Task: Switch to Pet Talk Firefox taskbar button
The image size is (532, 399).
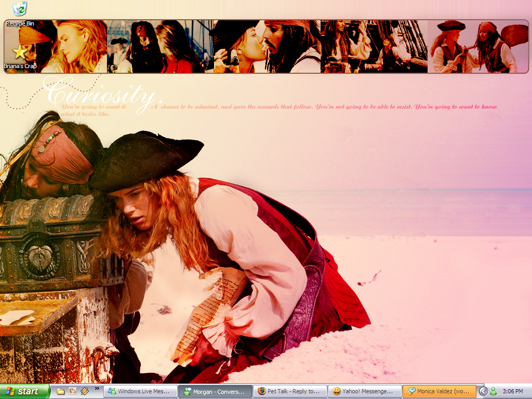Action: click(x=290, y=391)
